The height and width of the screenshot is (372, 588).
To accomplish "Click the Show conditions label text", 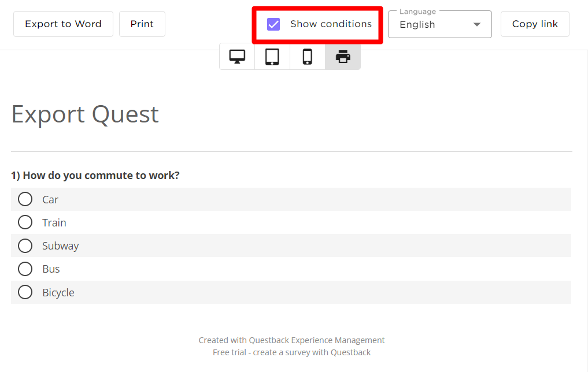I will (331, 24).
